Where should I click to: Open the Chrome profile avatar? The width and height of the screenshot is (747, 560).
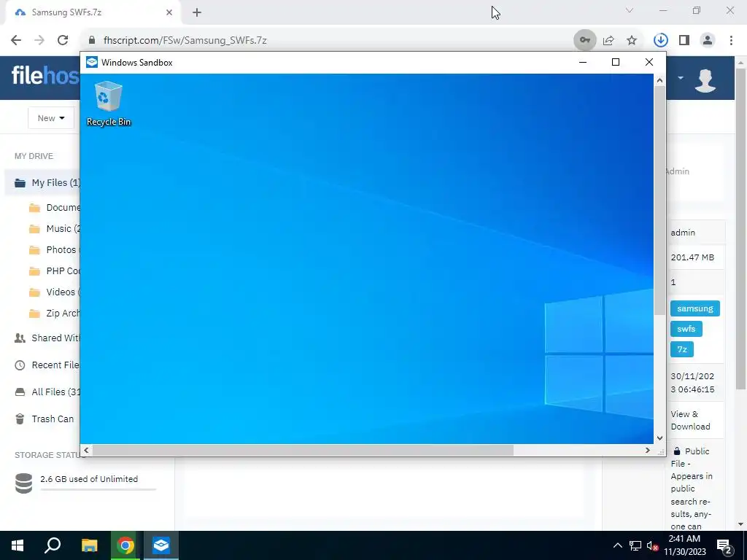708,41
